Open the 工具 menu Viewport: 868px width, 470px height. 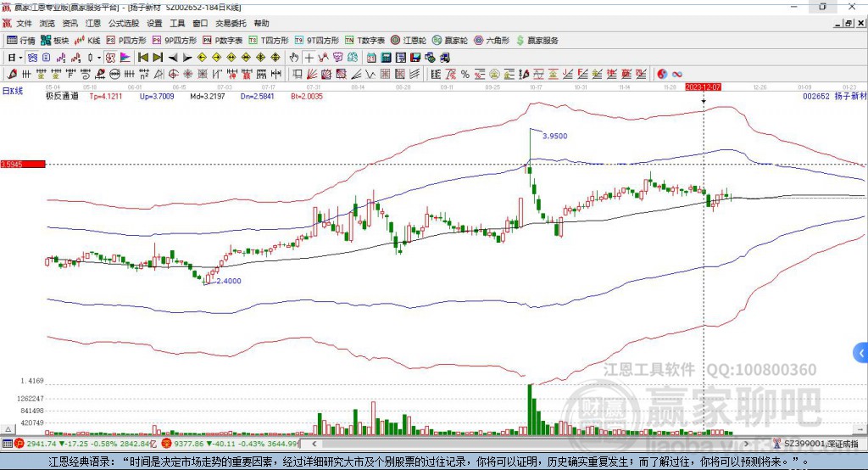click(177, 23)
